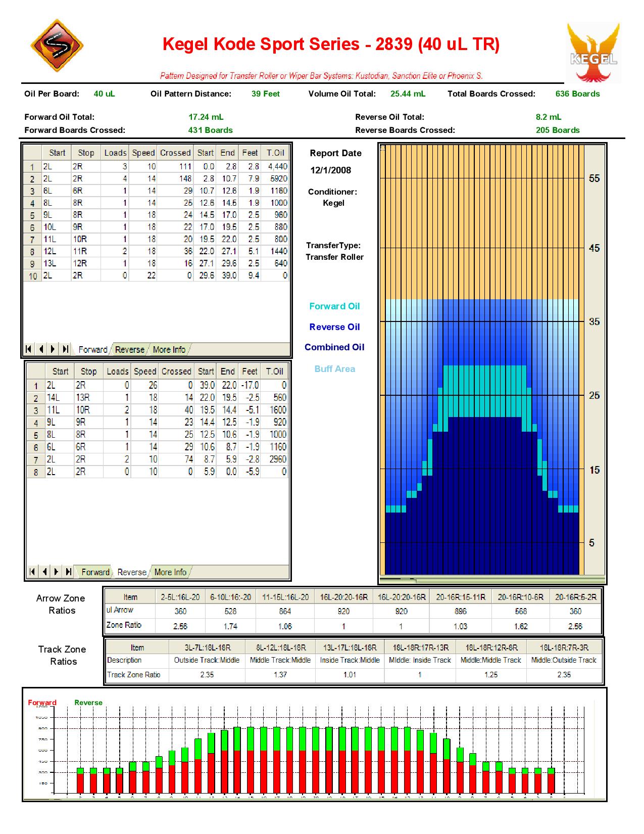Click the Combined Oil legend label
644x834 pixels.
point(334,347)
